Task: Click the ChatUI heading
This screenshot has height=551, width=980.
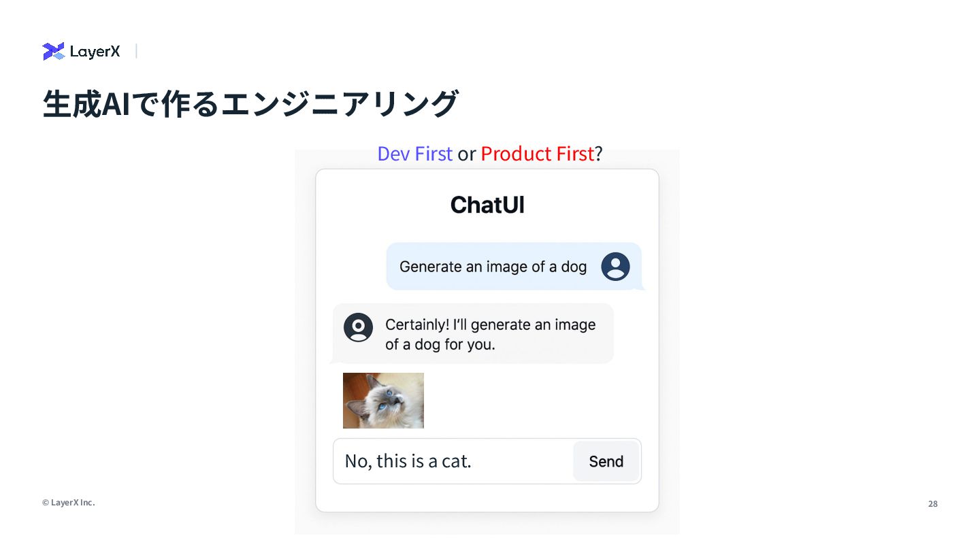Action: tap(487, 205)
